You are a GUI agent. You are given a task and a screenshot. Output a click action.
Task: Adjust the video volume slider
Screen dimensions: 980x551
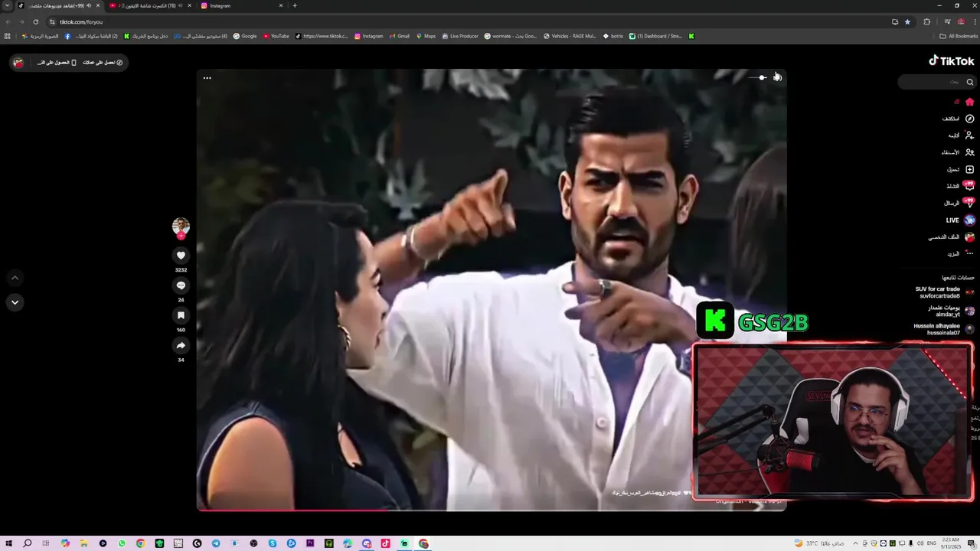point(757,77)
